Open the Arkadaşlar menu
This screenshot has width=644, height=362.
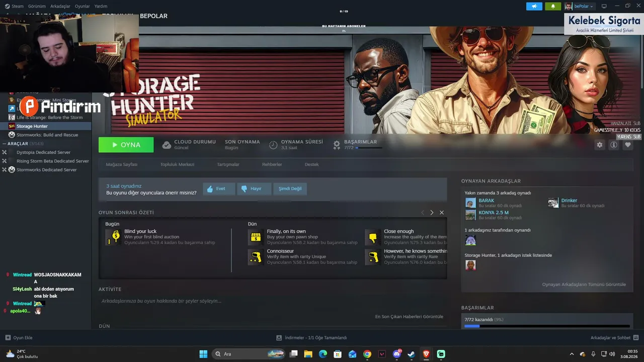pyautogui.click(x=61, y=6)
